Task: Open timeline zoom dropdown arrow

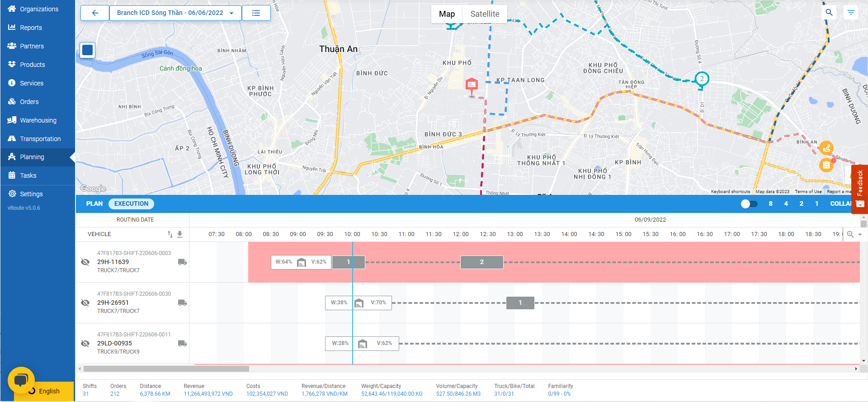Action: (860, 235)
